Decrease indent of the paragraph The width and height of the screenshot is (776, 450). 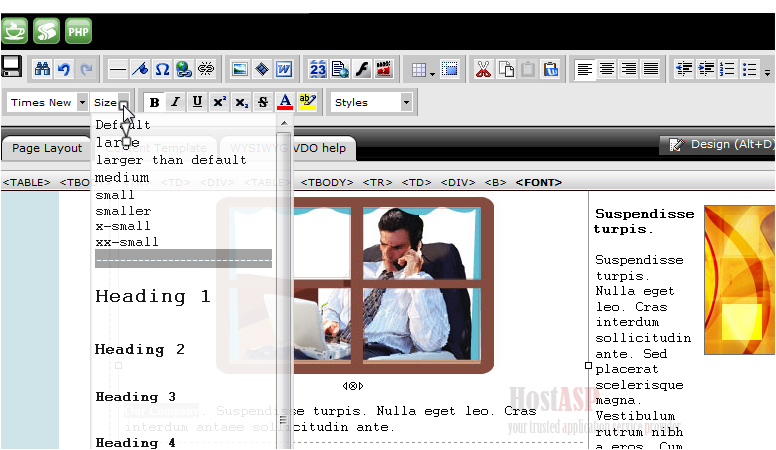click(x=683, y=69)
